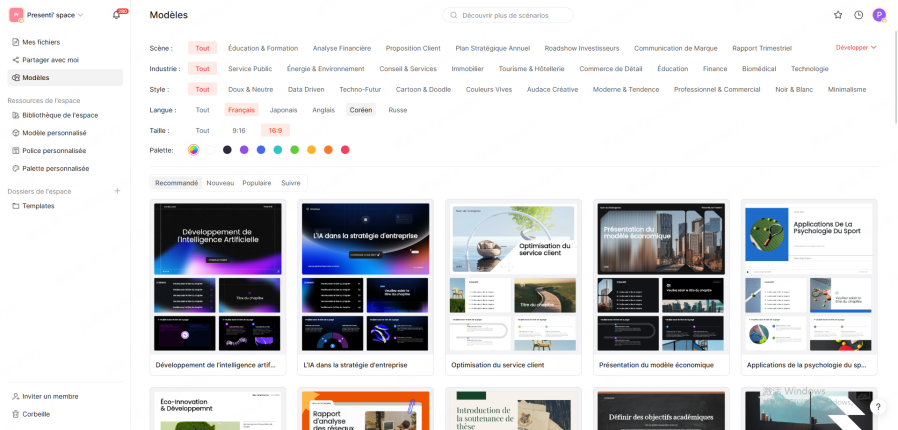Viewport: 898px width, 430px height.
Task: Open Bibliothèque de l'espace
Action: (x=60, y=115)
